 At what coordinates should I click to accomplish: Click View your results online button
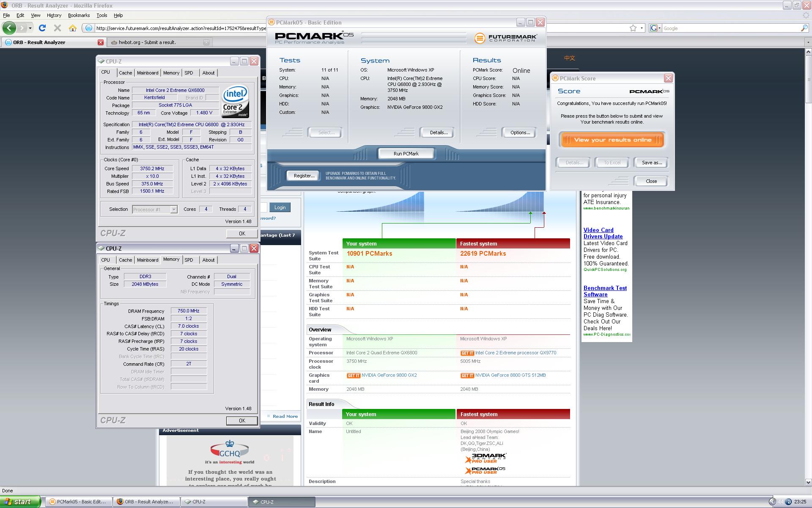tap(612, 140)
